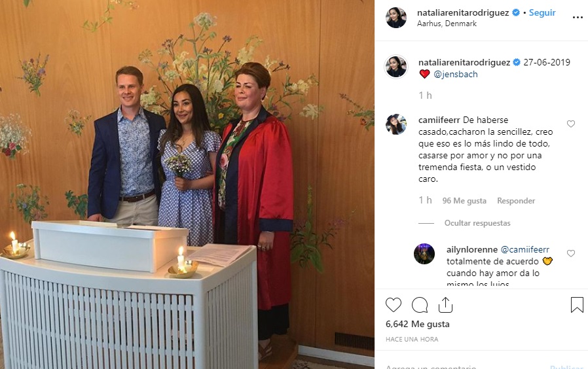Click the wedding photo image

tap(187, 184)
